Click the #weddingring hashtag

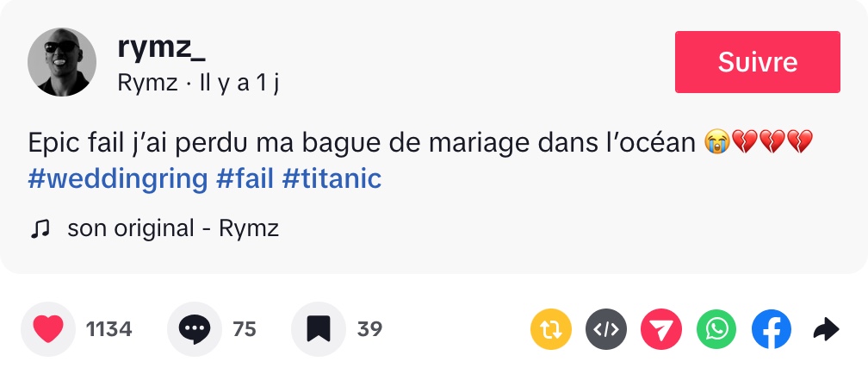coord(118,179)
